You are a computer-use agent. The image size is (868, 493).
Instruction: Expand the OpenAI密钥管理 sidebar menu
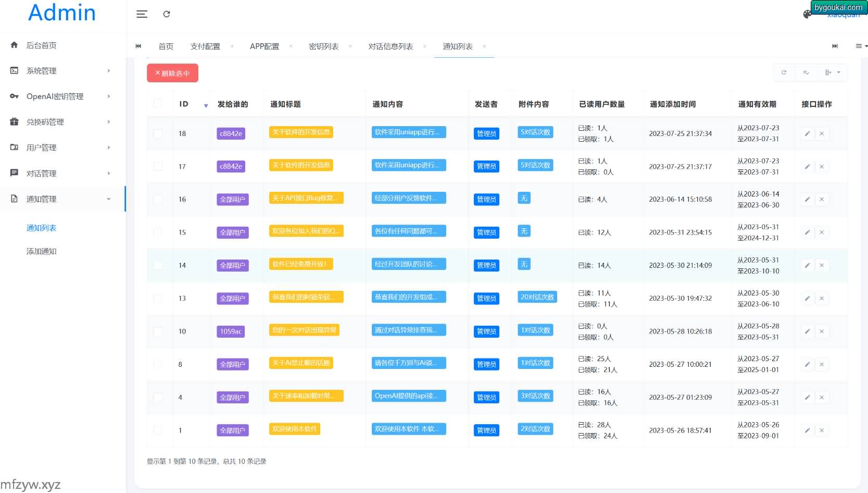60,96
